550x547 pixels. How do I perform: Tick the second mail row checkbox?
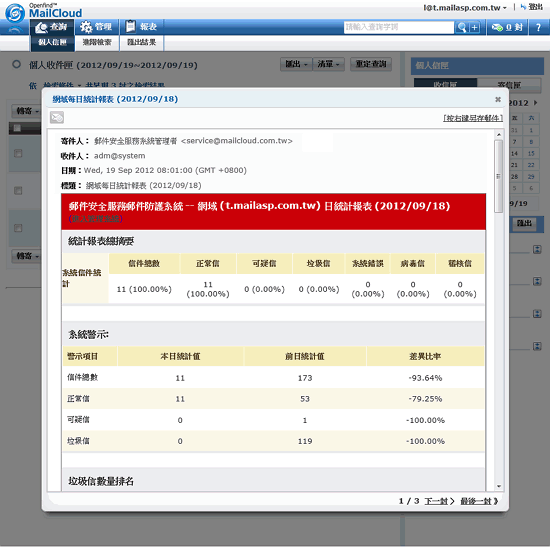(18, 191)
